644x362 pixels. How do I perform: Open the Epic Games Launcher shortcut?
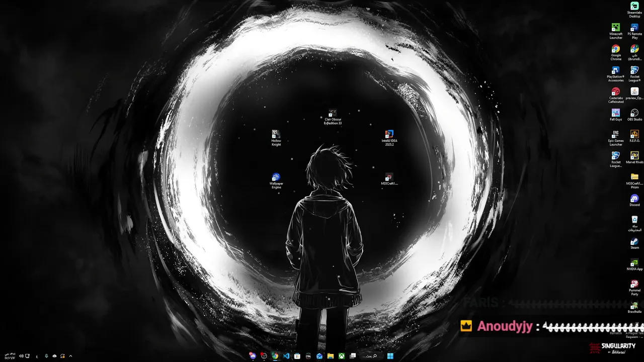pyautogui.click(x=616, y=138)
